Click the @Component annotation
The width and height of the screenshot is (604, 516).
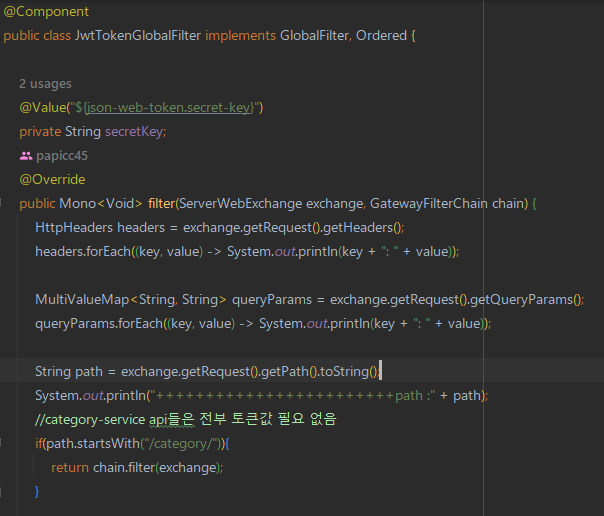pyautogui.click(x=46, y=12)
